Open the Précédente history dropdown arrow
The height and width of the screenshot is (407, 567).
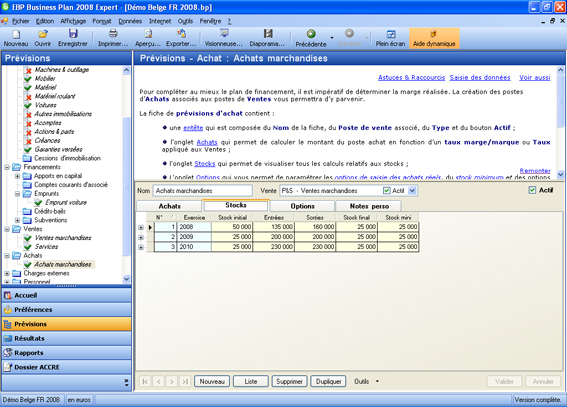click(x=332, y=38)
